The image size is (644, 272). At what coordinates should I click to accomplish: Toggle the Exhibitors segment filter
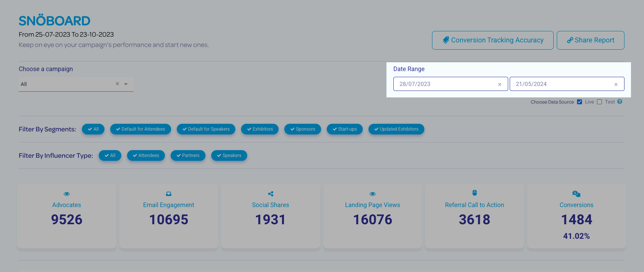pyautogui.click(x=260, y=129)
